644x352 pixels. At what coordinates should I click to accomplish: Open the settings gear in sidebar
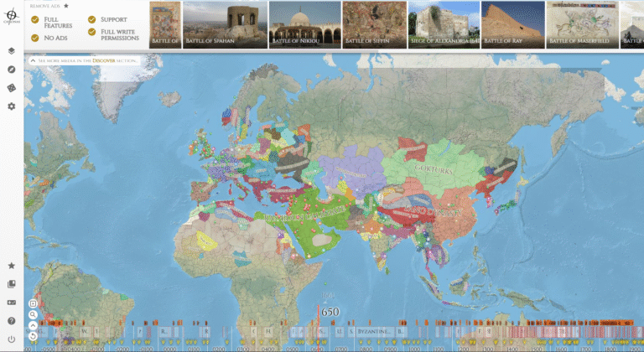[12, 106]
